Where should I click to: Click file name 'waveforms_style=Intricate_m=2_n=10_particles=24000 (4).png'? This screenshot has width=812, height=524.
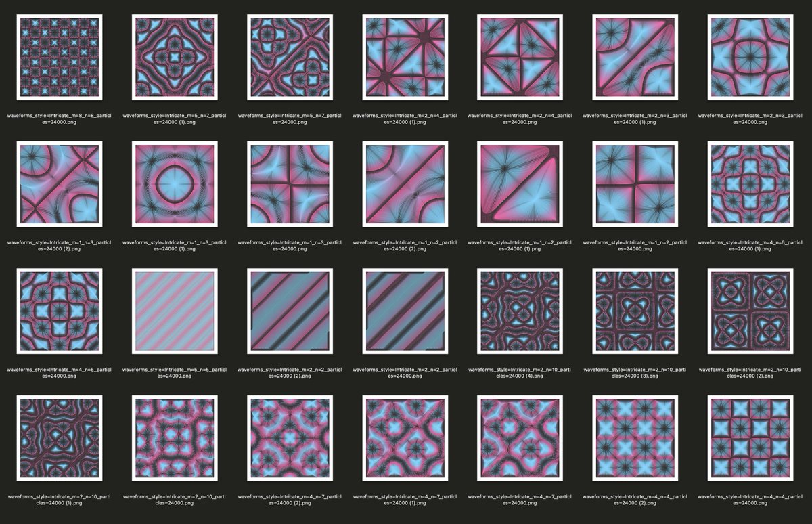tap(520, 372)
